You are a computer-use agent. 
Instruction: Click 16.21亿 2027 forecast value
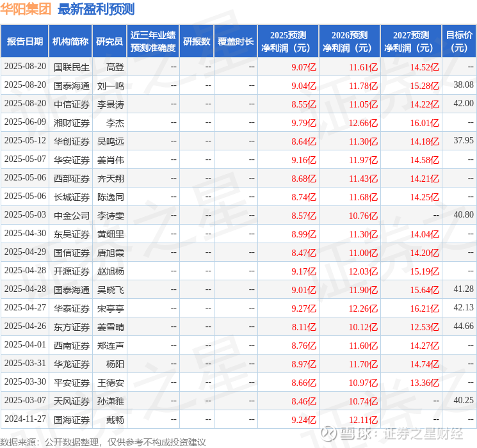tap(424, 308)
